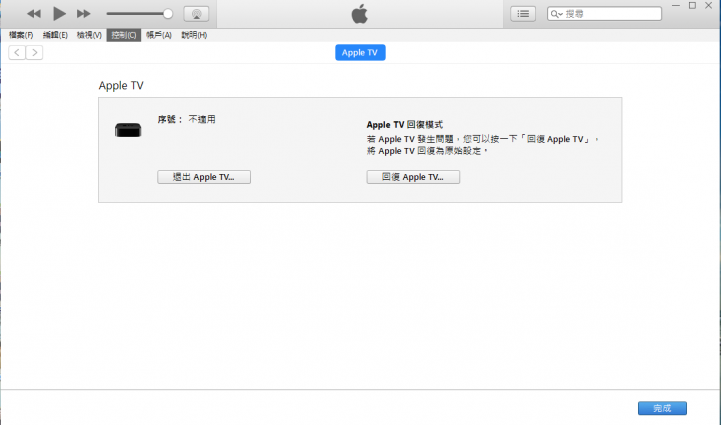Start playback with the play button
Image resolution: width=721 pixels, height=425 pixels.
(x=59, y=14)
